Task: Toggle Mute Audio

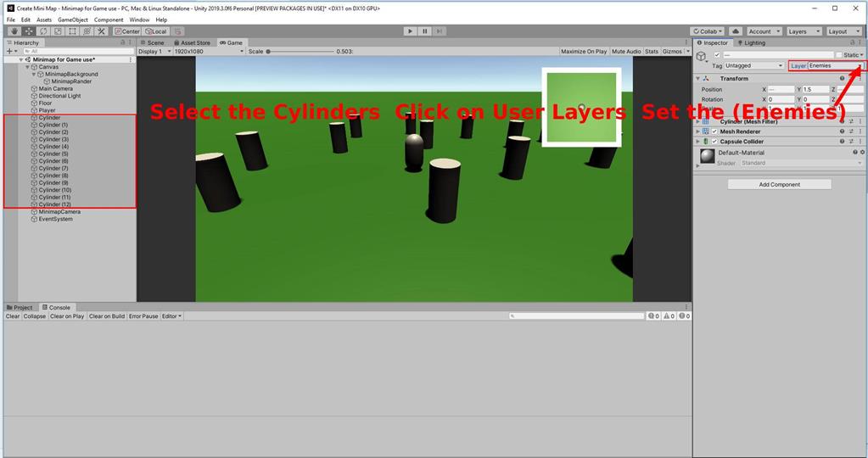Action: [x=626, y=52]
